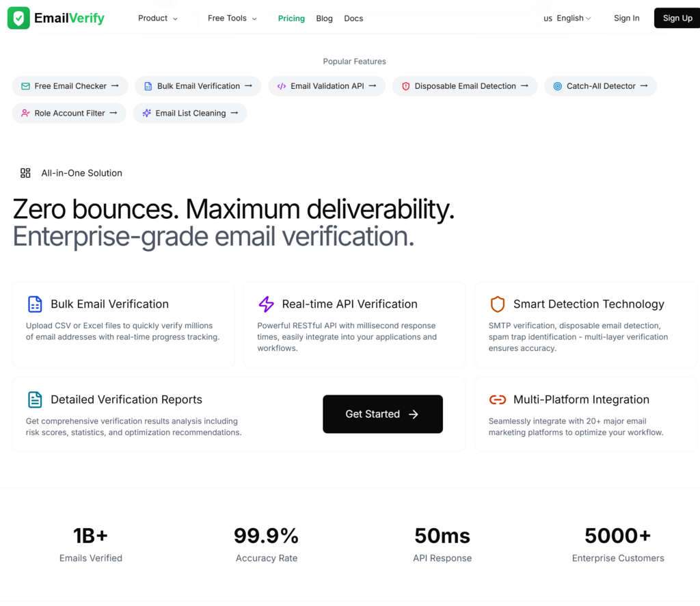Viewport: 700px width, 606px height.
Task: Click the EmailVerify shield logo
Action: (x=18, y=18)
